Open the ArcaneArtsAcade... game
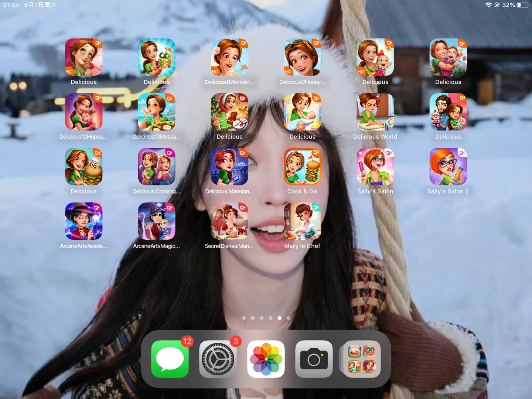The image size is (532, 399). pyautogui.click(x=83, y=221)
